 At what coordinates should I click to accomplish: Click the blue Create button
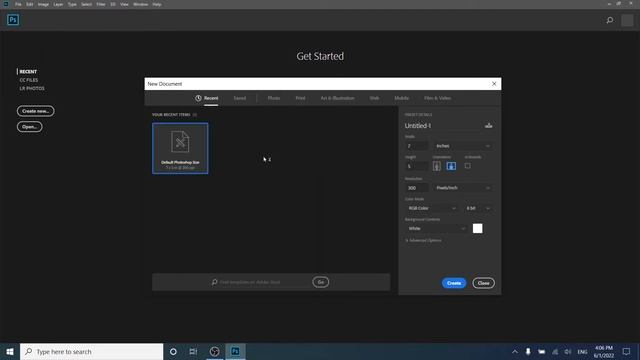point(454,283)
